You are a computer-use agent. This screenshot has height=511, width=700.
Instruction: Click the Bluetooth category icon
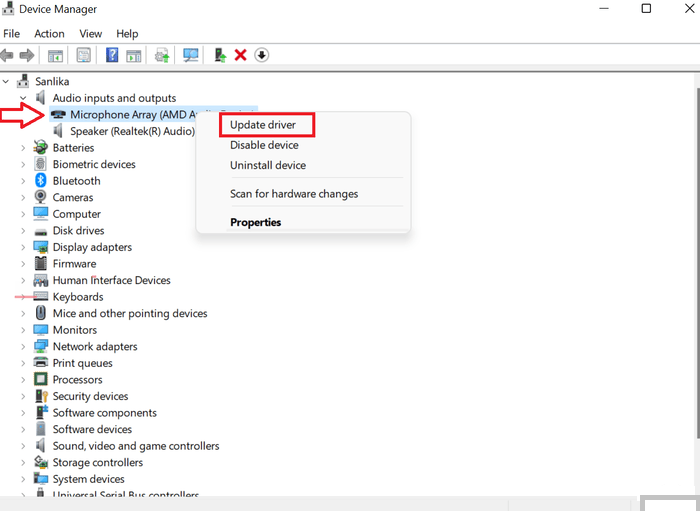[41, 181]
